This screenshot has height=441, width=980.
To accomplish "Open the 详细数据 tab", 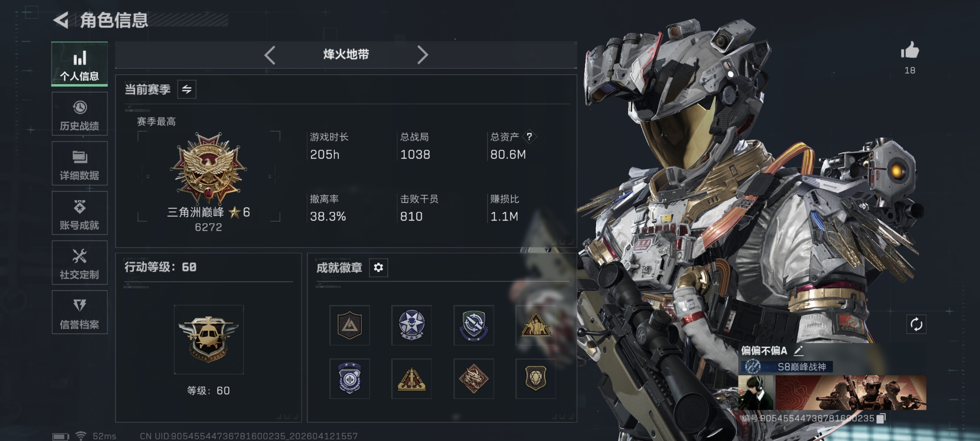I will (x=80, y=164).
